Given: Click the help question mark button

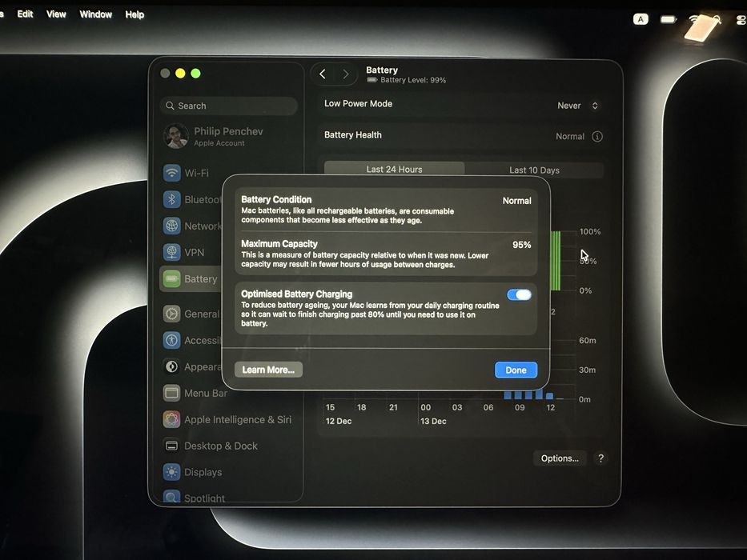Looking at the screenshot, I should click(x=600, y=458).
